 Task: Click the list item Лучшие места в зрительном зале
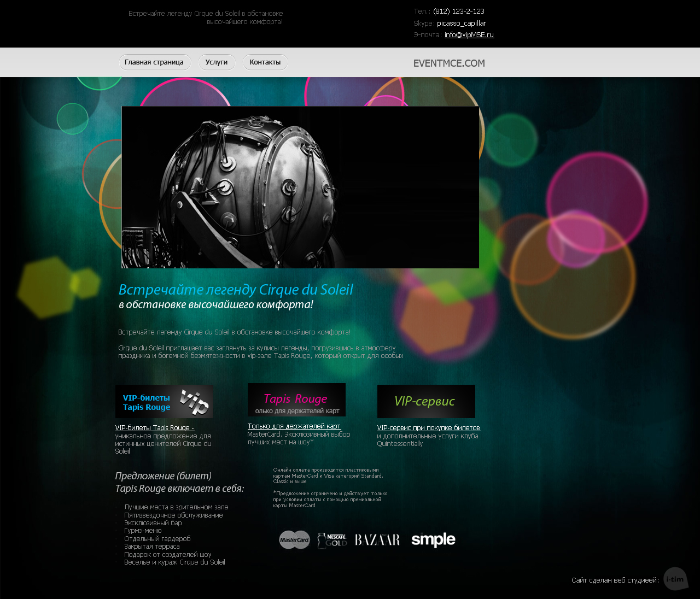[176, 507]
